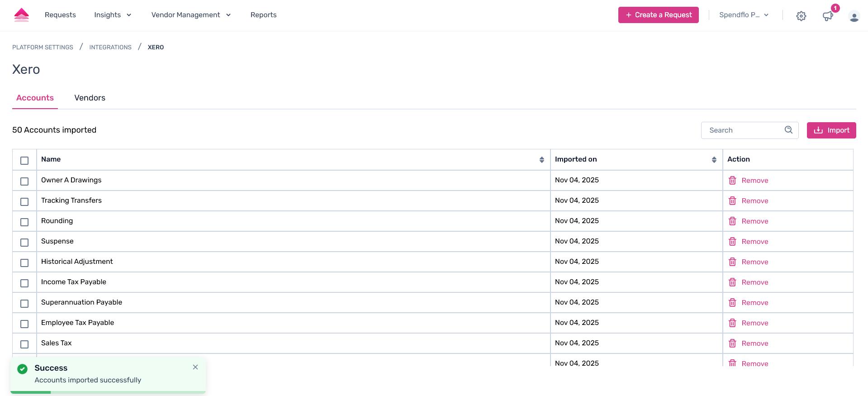Click trash icon for Suspense row
This screenshot has width=868, height=396.
coord(732,241)
